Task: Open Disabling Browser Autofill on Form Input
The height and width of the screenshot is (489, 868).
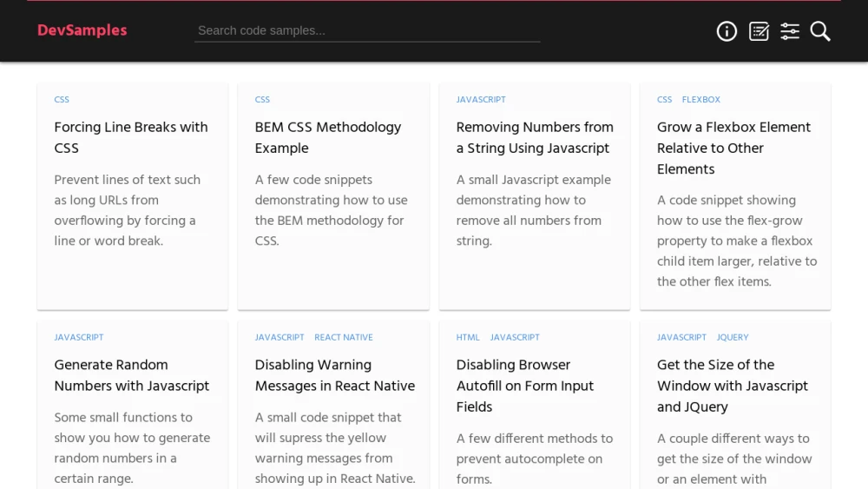Action: [525, 386]
